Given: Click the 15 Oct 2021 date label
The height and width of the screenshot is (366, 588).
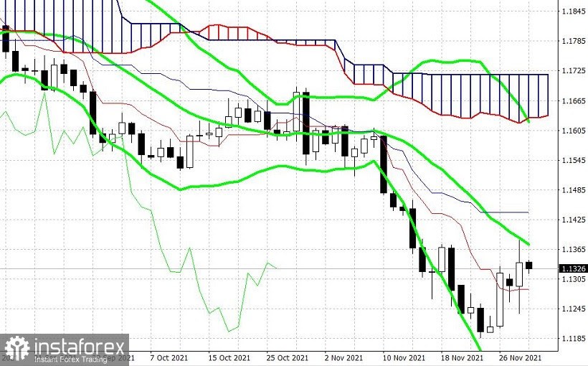Looking at the screenshot, I should (x=229, y=357).
